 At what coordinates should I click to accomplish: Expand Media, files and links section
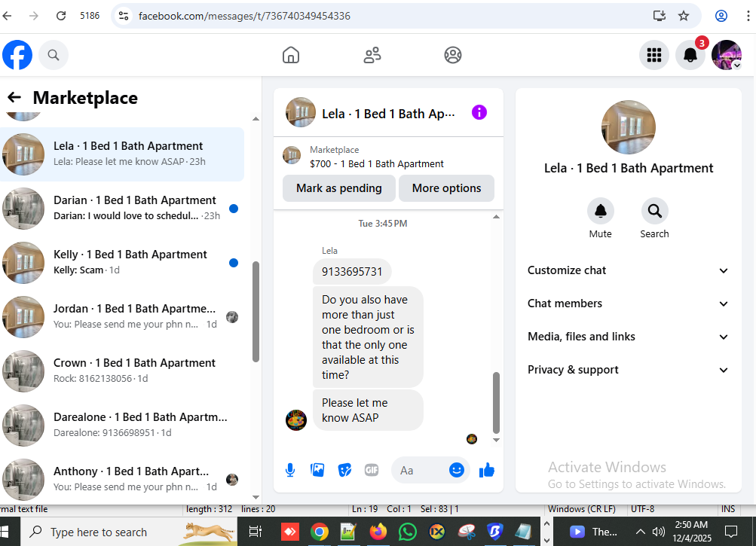[x=628, y=337]
